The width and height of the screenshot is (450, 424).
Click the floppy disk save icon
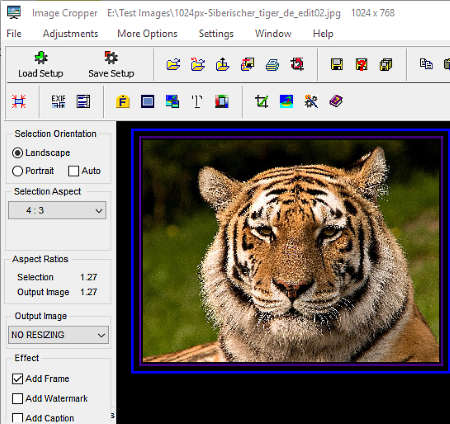pos(337,64)
